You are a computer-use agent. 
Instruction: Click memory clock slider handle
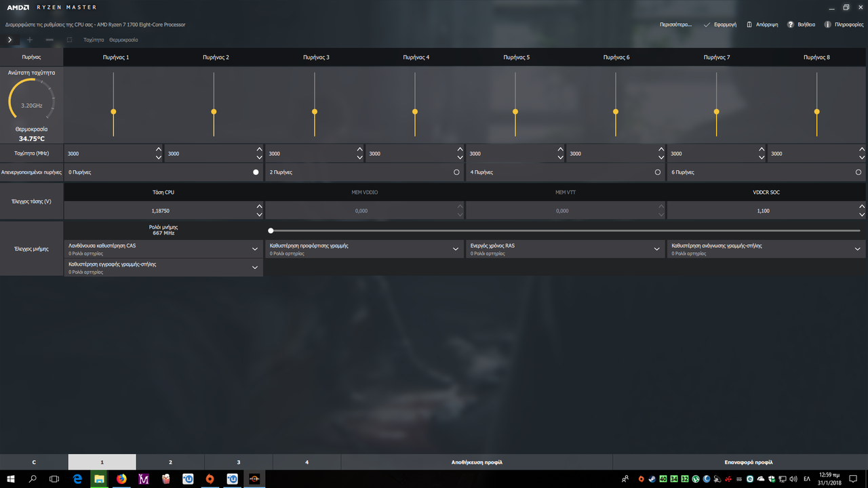(271, 231)
